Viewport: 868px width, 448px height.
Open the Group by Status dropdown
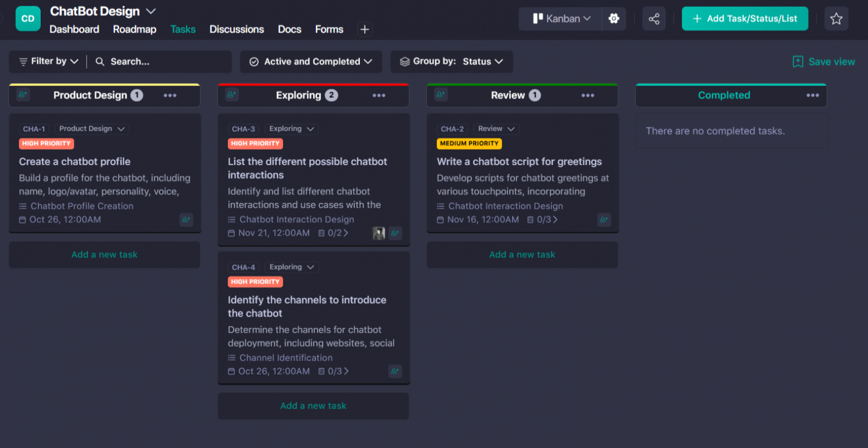pos(452,62)
